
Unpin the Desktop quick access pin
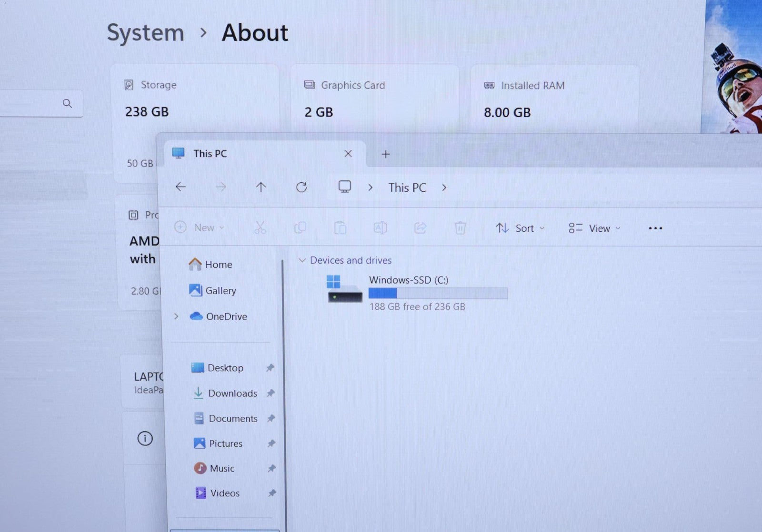(x=270, y=368)
